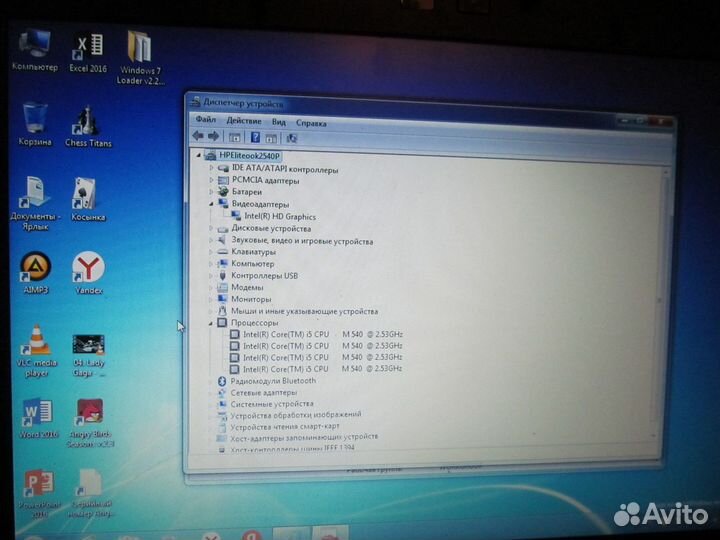This screenshot has height=540, width=720.
Task: Select the Windows 7 Loader folder icon
Action: pyautogui.click(x=140, y=58)
